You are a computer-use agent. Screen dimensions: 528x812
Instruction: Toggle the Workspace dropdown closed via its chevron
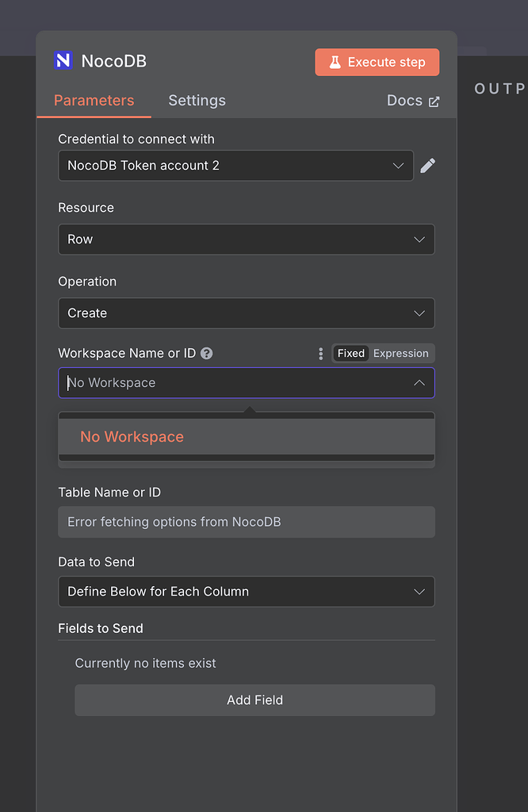pos(419,382)
